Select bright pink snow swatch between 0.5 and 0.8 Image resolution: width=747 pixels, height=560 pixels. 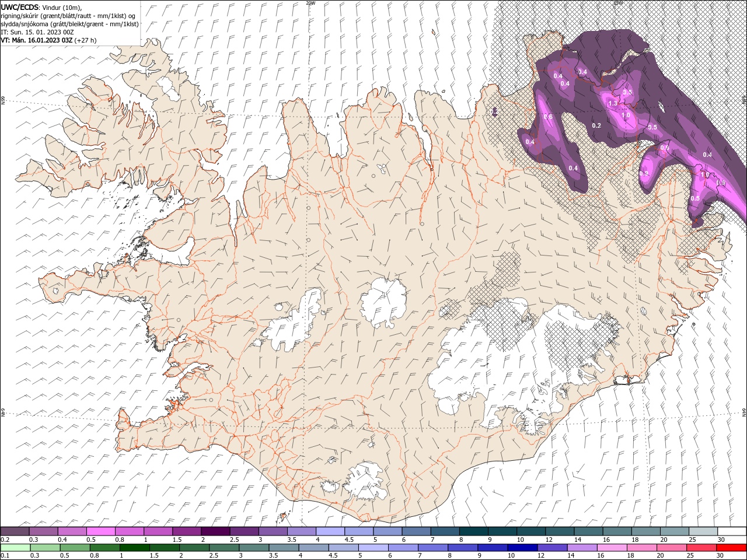point(100,531)
